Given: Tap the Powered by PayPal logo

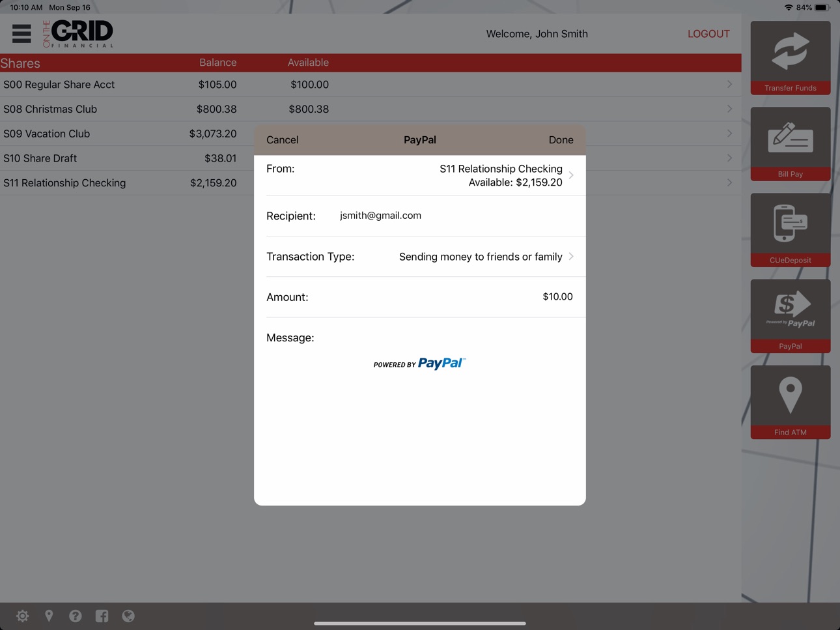Looking at the screenshot, I should coord(420,364).
